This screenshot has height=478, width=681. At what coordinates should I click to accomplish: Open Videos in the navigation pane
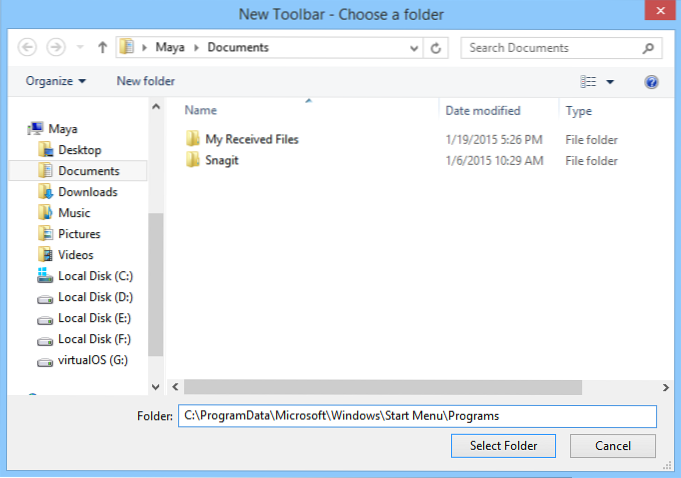76,255
